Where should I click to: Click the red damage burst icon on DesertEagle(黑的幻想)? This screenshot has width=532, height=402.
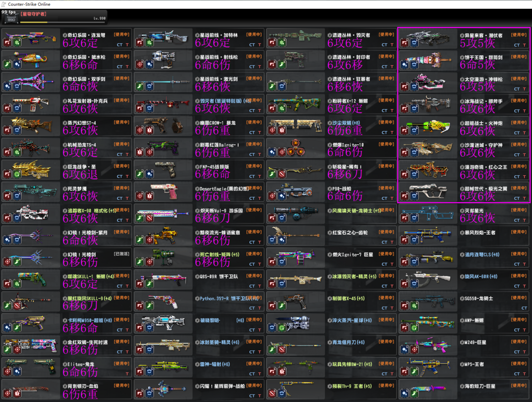pos(150,196)
